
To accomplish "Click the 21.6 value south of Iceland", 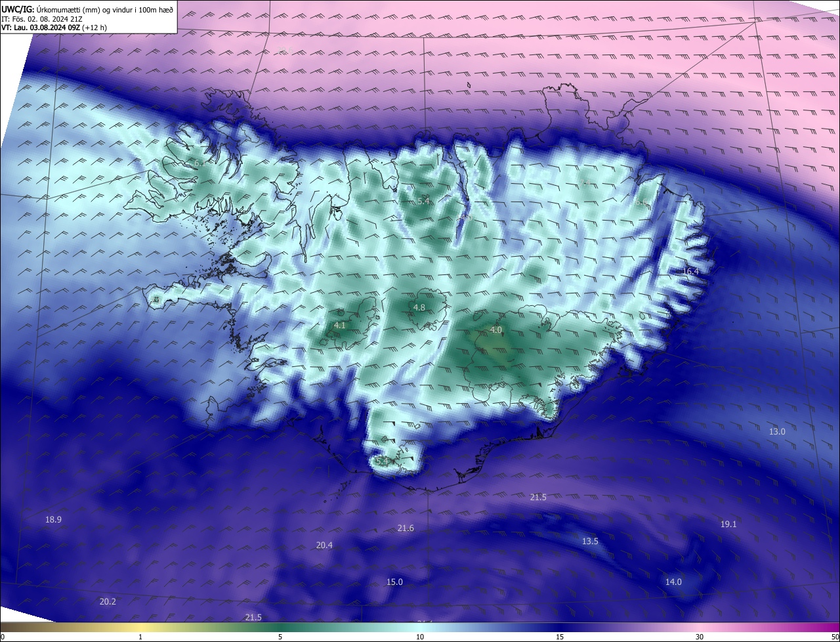I will 406,528.
